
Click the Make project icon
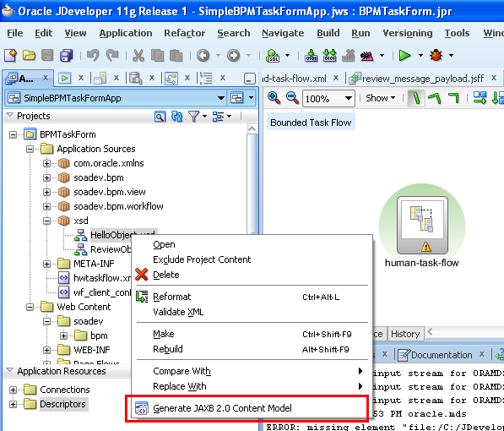pyautogui.click(x=311, y=56)
